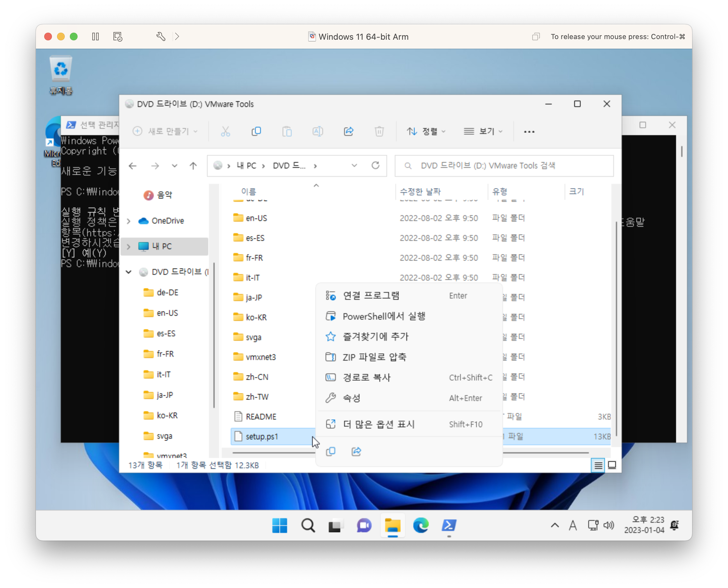This screenshot has width=728, height=588.
Task: Switch to details view using status bar icon
Action: point(598,465)
